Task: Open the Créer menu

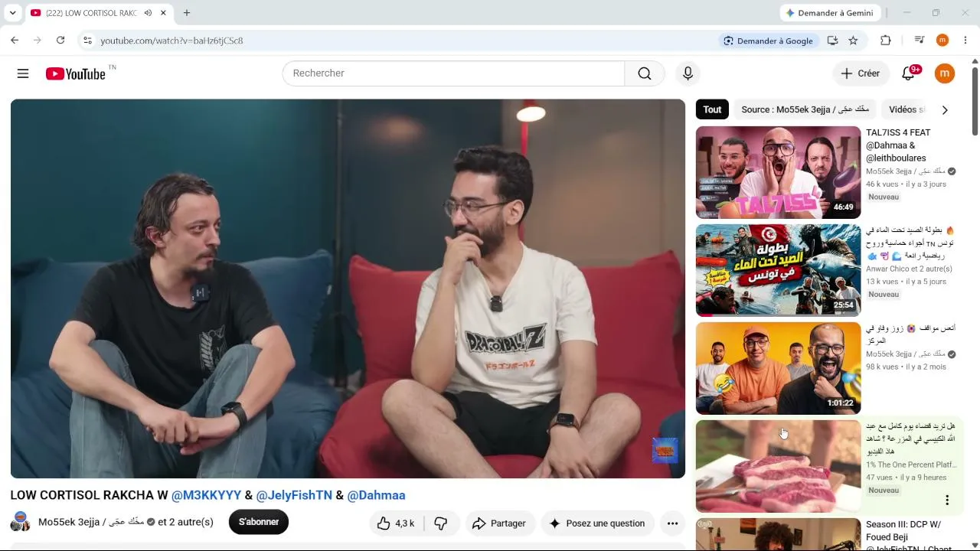Action: 861,73
